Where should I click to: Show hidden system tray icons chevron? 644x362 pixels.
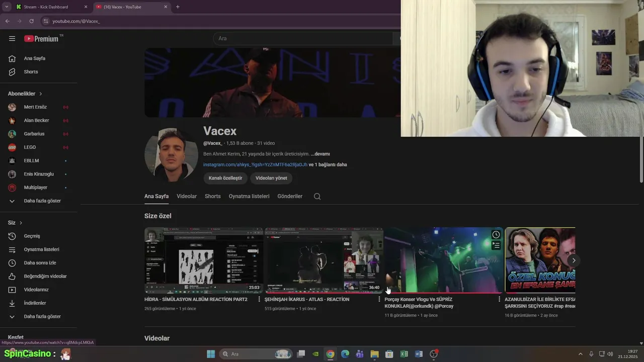581,354
